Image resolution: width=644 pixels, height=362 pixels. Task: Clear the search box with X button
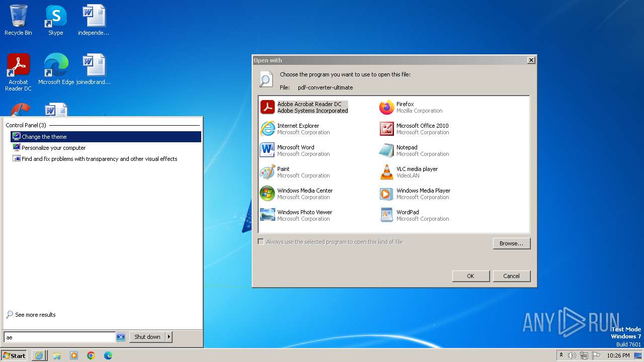[x=121, y=337]
